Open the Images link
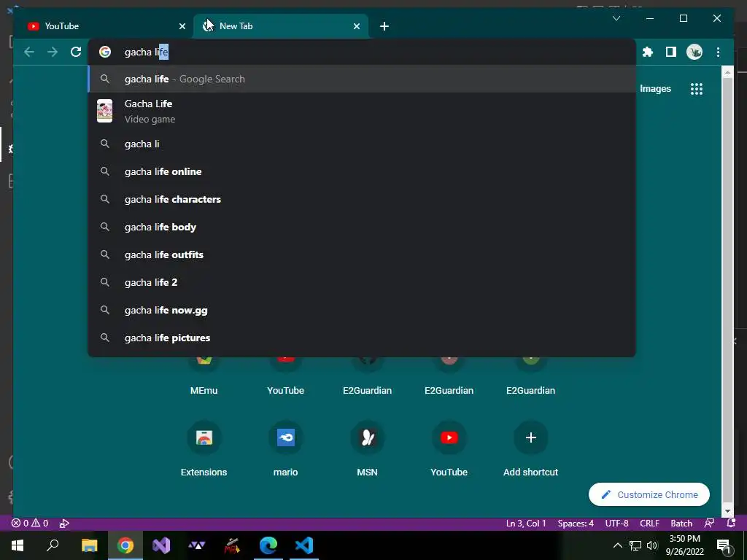 [655, 88]
